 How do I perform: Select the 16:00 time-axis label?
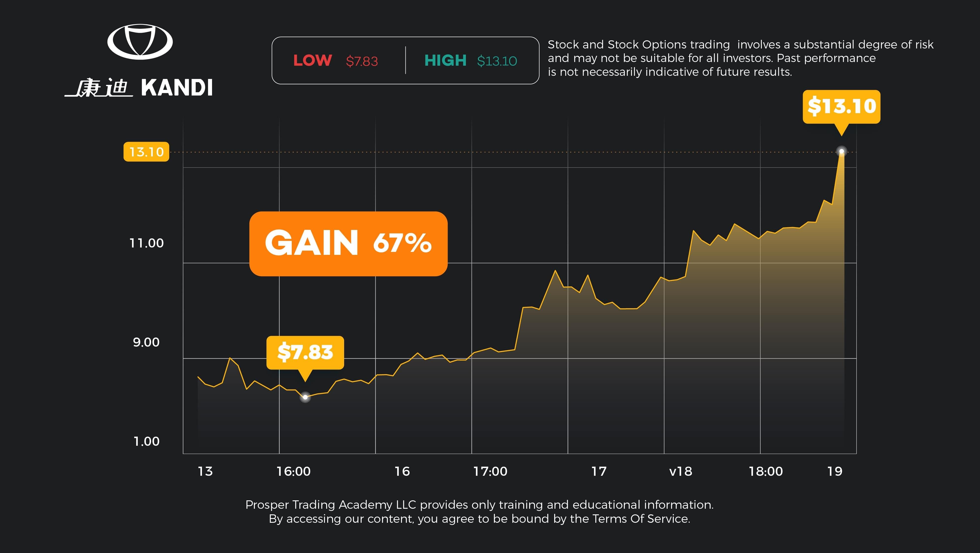coord(293,471)
